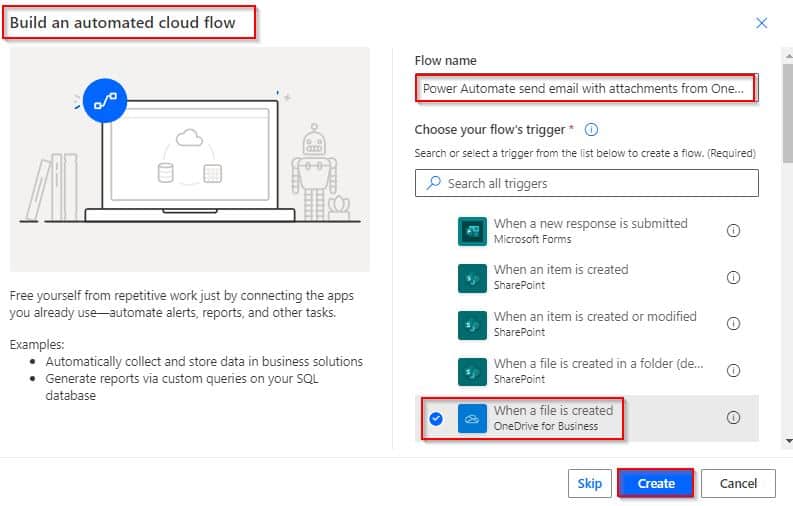Image resolution: width=793 pixels, height=506 pixels.
Task: Focus the 'Search all triggers' box
Action: click(x=587, y=183)
